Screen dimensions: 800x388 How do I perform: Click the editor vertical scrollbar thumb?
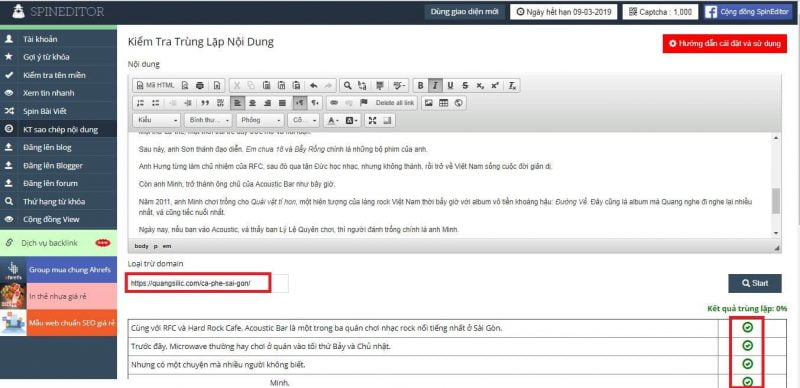(x=776, y=201)
